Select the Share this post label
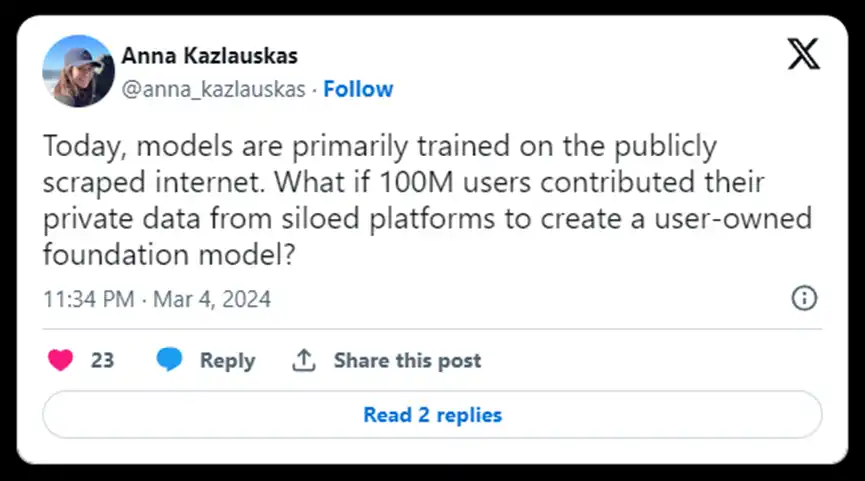865x481 pixels. [407, 361]
